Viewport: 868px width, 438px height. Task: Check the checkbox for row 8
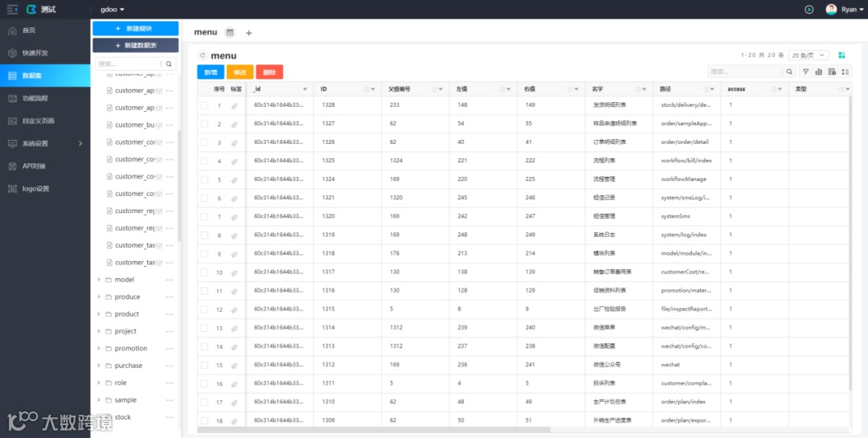(204, 235)
